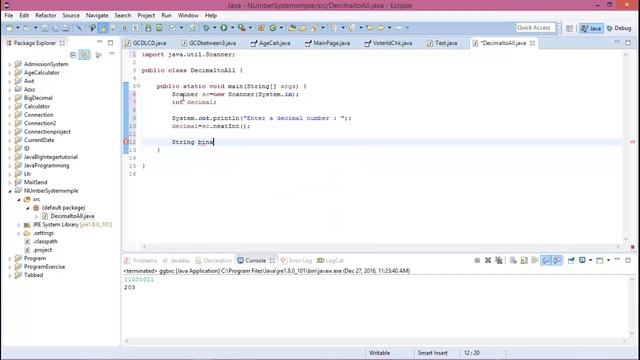Click the Save toolbar icon

[44, 28]
